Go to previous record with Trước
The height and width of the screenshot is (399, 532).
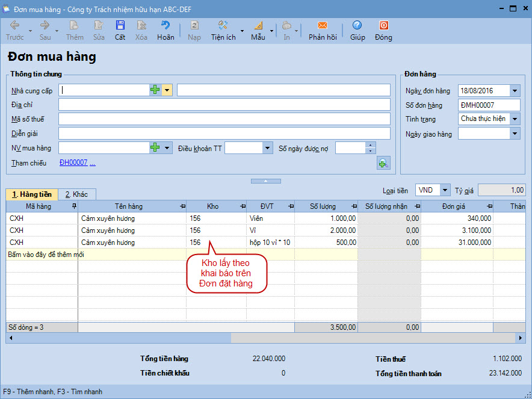[14, 30]
